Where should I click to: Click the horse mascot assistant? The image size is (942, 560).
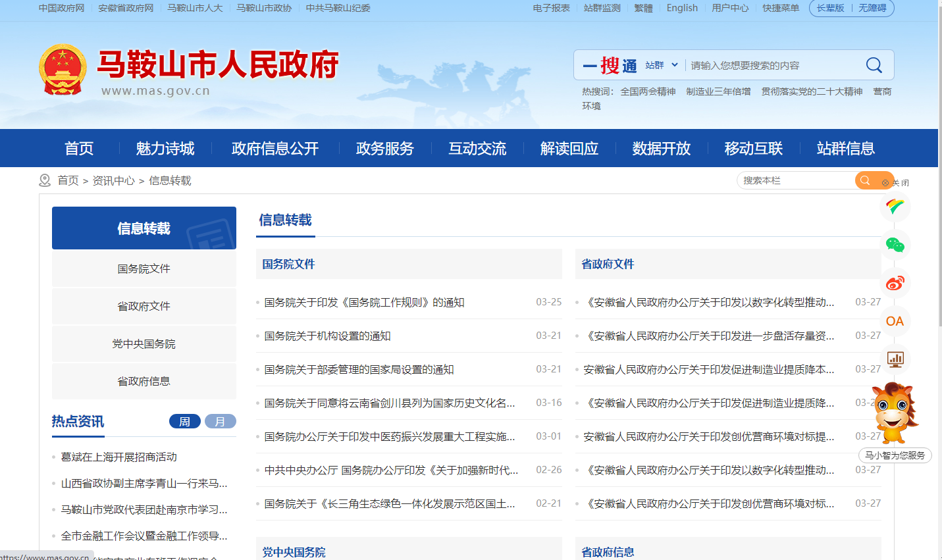895,413
